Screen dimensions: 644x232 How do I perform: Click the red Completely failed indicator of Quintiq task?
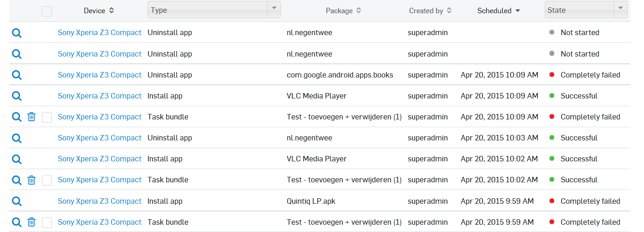click(x=552, y=201)
